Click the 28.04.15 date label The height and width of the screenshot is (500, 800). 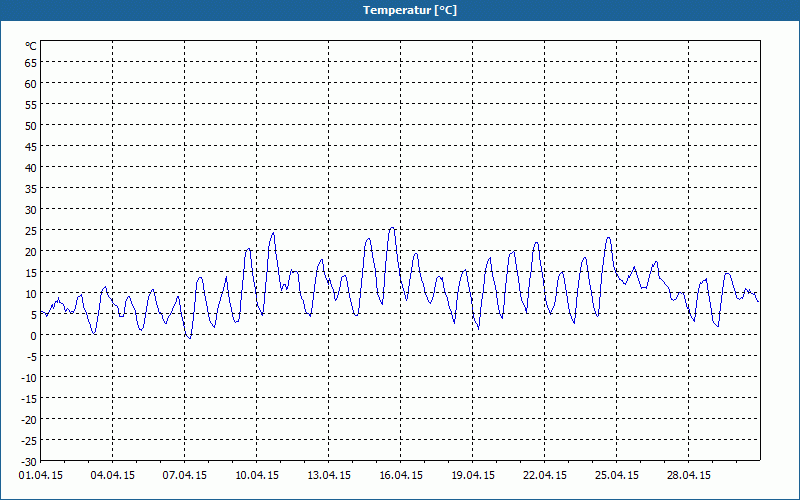coord(688,476)
